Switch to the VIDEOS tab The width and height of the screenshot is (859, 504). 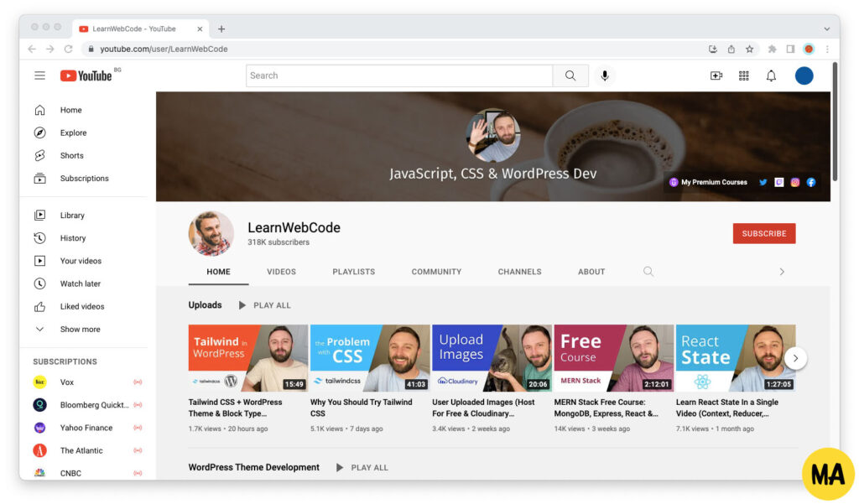click(x=281, y=272)
